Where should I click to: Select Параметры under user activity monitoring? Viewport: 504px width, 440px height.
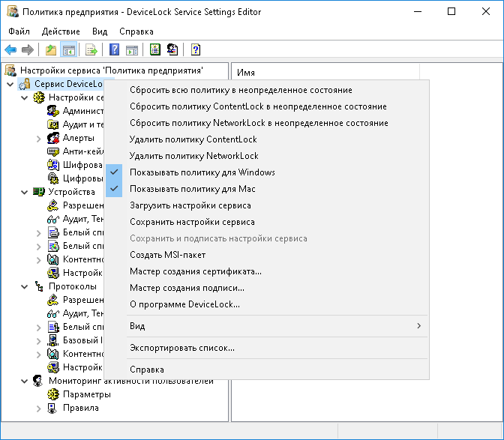[x=76, y=394]
